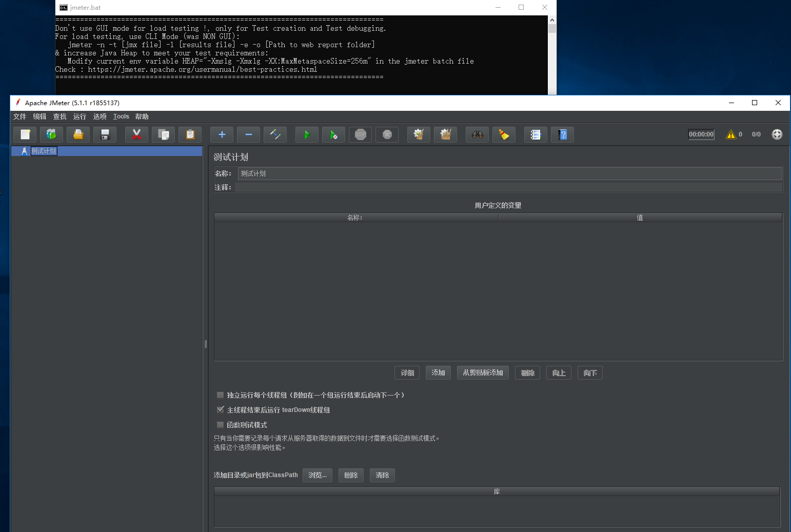Select the 测试计划 node in tree
This screenshot has height=532, width=791.
[44, 151]
